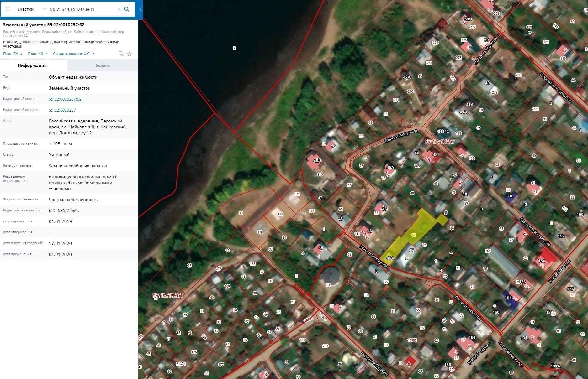The height and width of the screenshot is (379, 588).
Task: Click the parcel label 21374 on the map
Action: coord(181,364)
